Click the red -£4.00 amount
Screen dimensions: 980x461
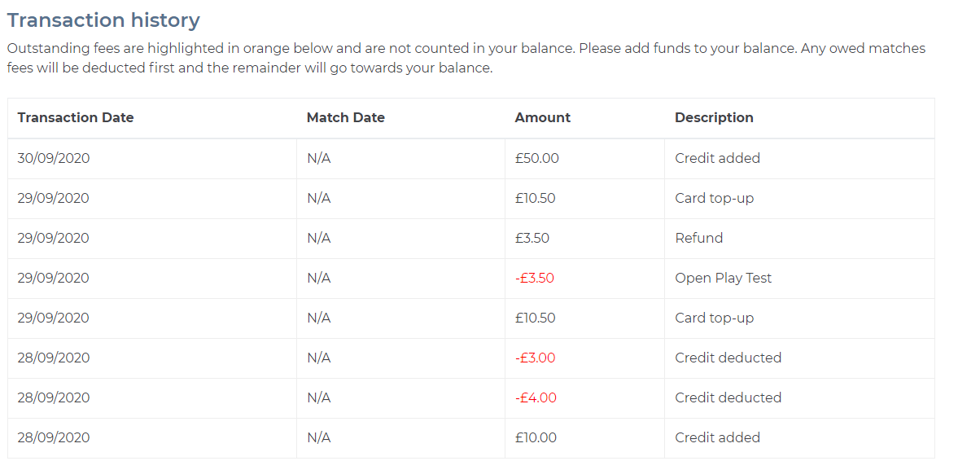coord(536,397)
